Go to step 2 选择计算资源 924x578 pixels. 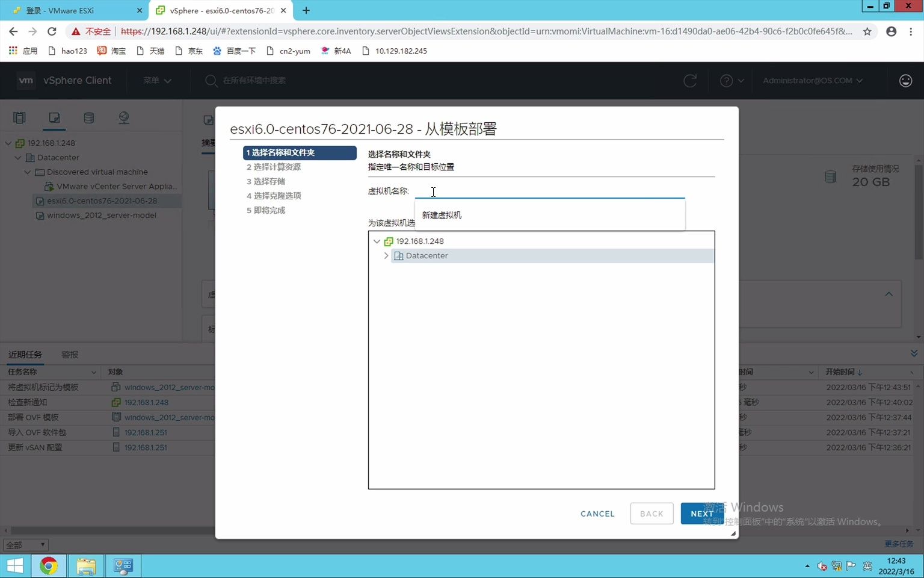(274, 167)
